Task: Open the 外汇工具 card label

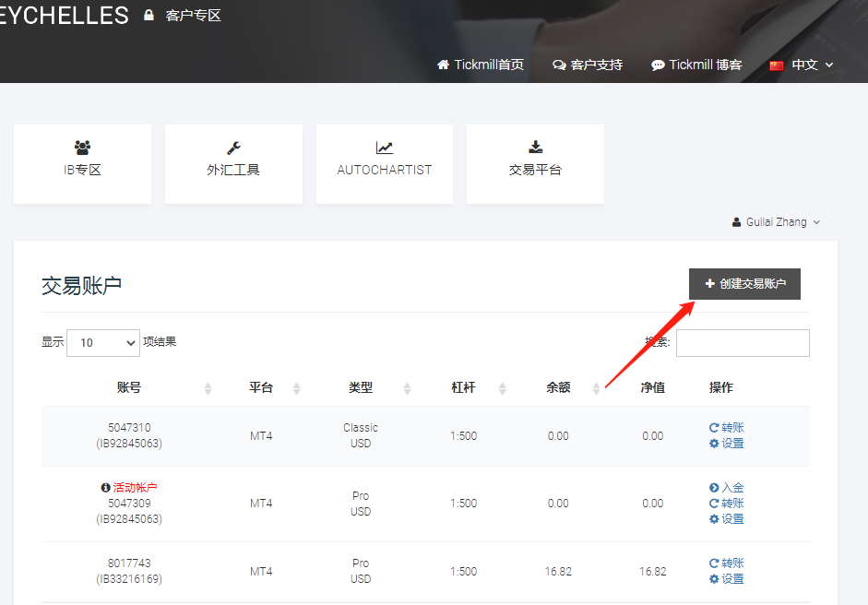Action: (233, 170)
